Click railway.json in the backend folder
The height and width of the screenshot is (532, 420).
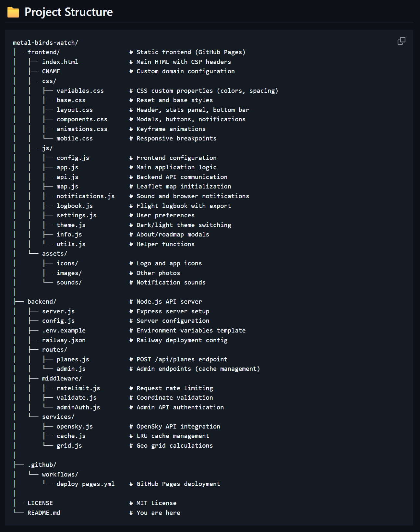coord(64,340)
